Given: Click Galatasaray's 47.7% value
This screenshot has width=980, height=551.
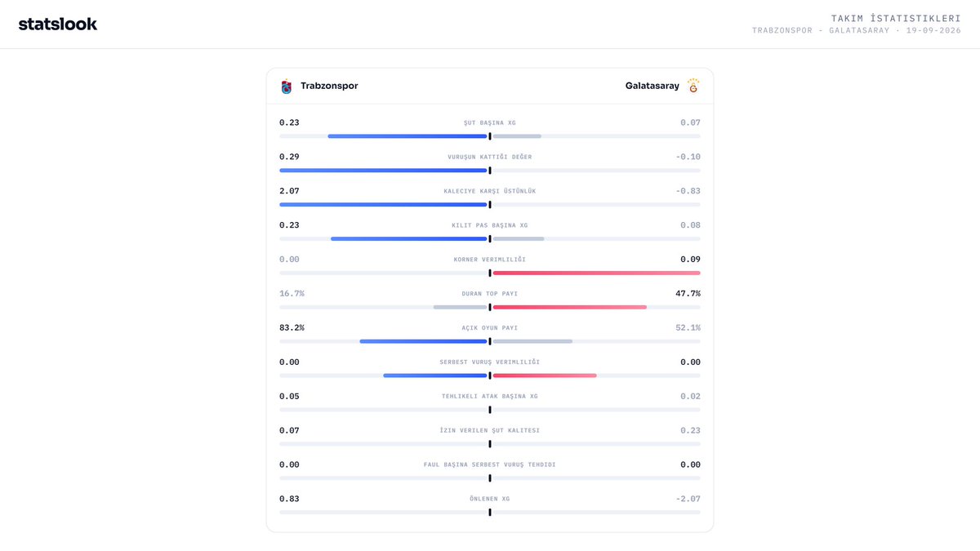Looking at the screenshot, I should coord(688,294).
